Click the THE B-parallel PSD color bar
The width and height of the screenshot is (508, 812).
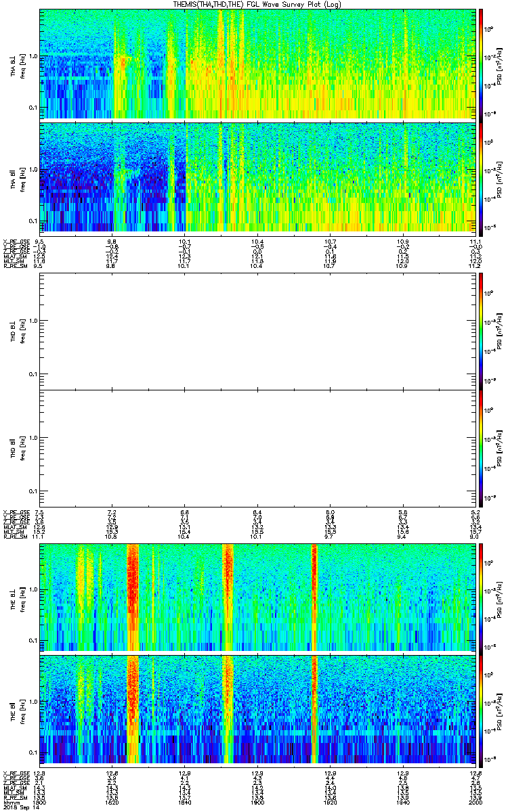(482, 710)
